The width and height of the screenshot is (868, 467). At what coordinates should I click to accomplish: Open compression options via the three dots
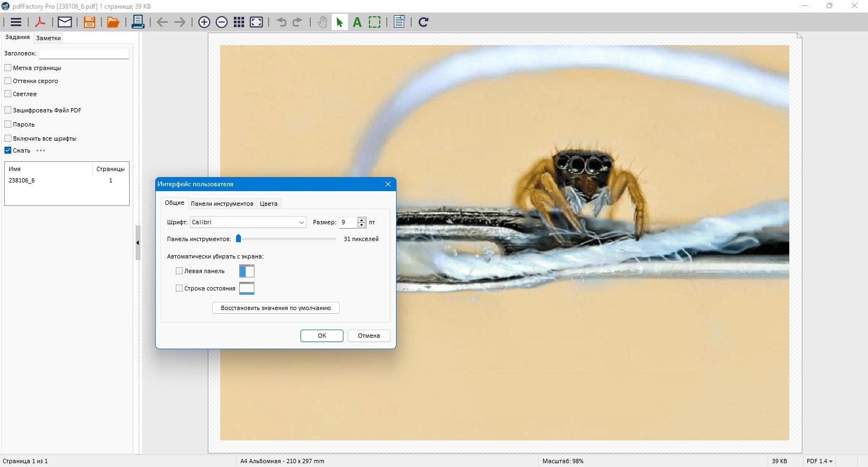(x=41, y=150)
